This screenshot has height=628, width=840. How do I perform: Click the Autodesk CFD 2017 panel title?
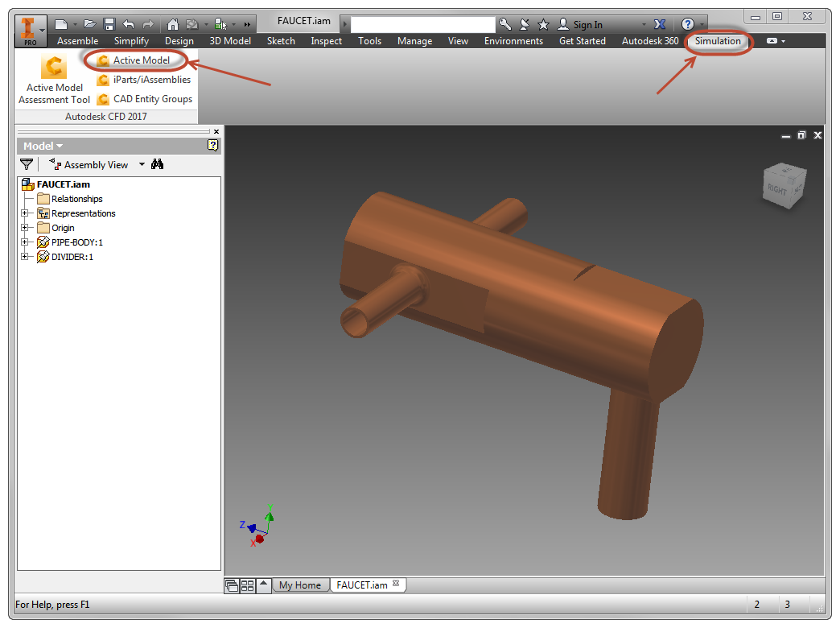pos(106,117)
